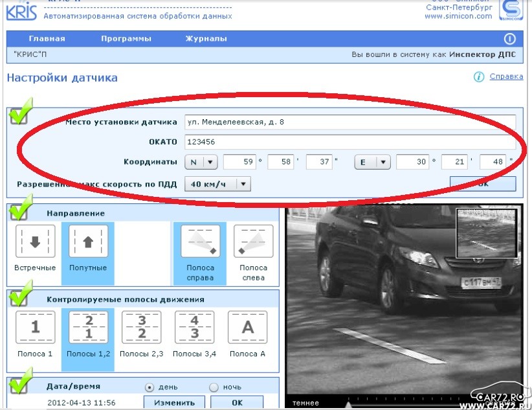
Task: Click the latitude seconds field showing 37
Action: tap(319, 162)
